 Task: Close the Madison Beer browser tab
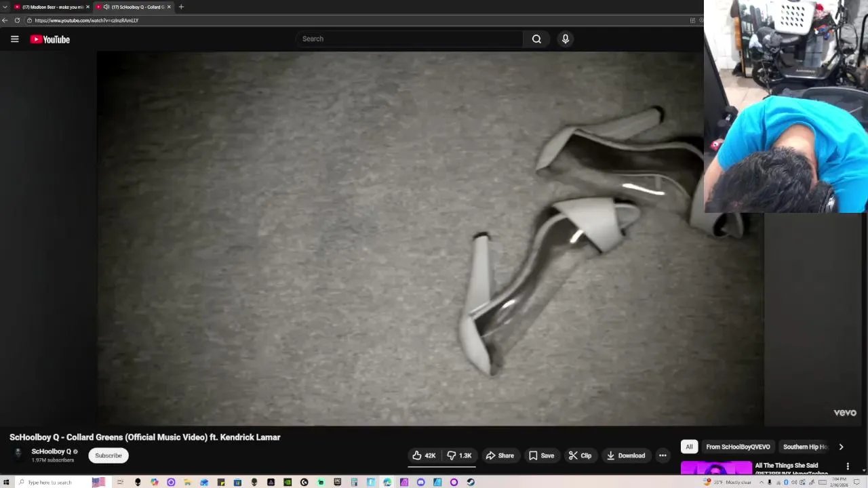point(87,7)
